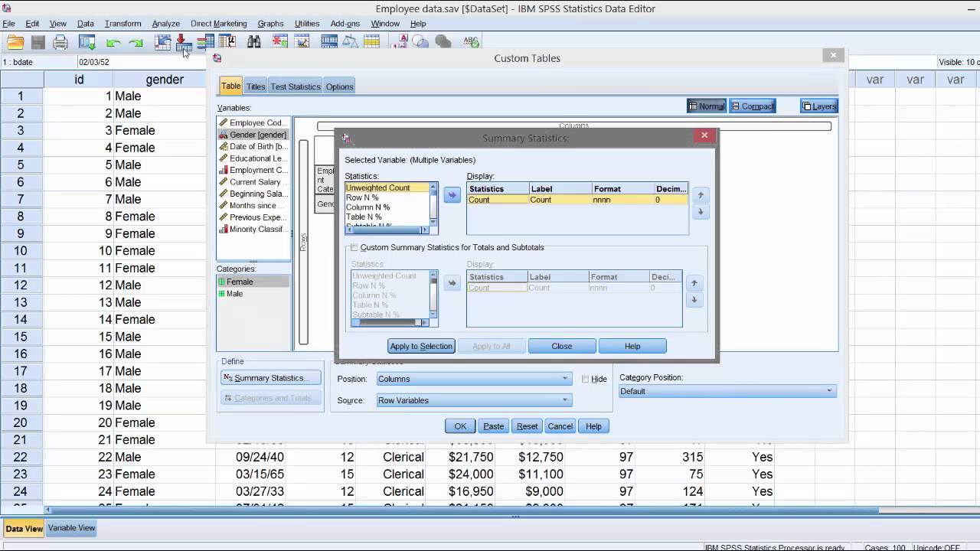Click the gender column header in Data Editor
The width and height of the screenshot is (980, 551).
(x=165, y=80)
